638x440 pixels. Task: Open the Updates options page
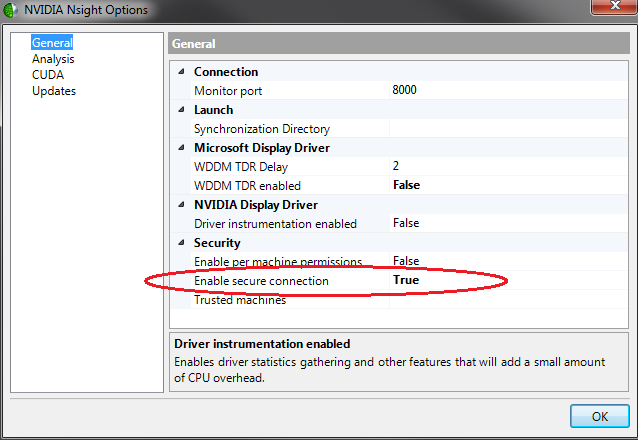54,91
